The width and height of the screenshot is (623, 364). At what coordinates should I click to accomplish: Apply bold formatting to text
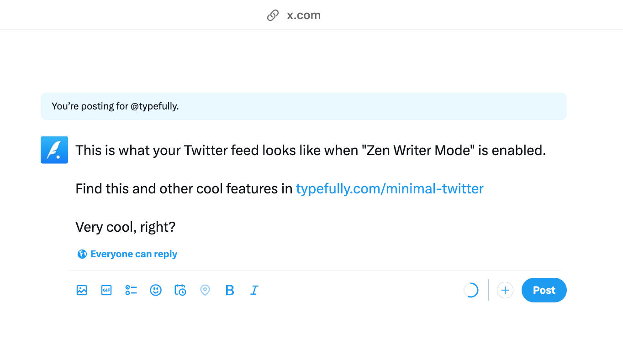click(x=229, y=290)
